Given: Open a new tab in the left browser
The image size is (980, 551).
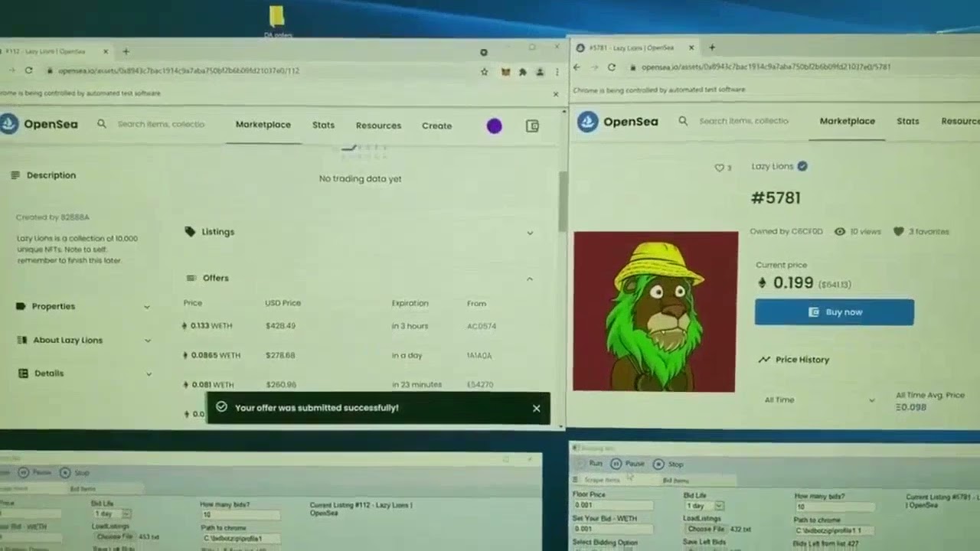Looking at the screenshot, I should tap(126, 52).
